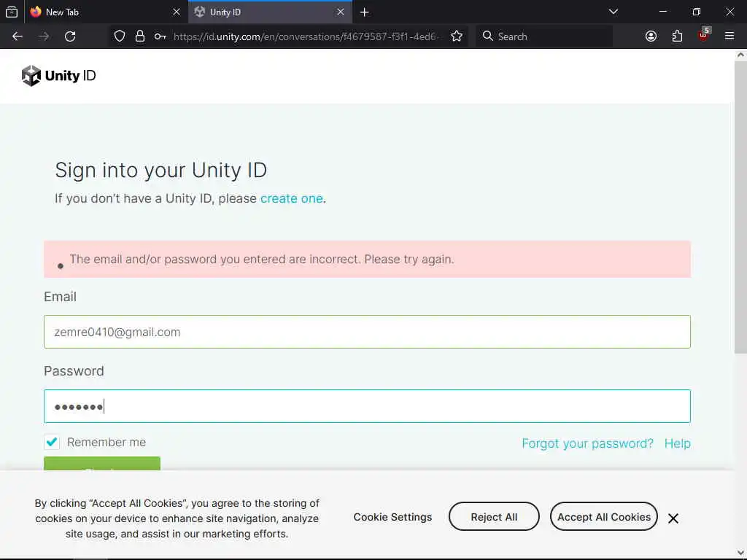Image resolution: width=747 pixels, height=560 pixels.
Task: Open the Firefox application menu
Action: pos(729,36)
